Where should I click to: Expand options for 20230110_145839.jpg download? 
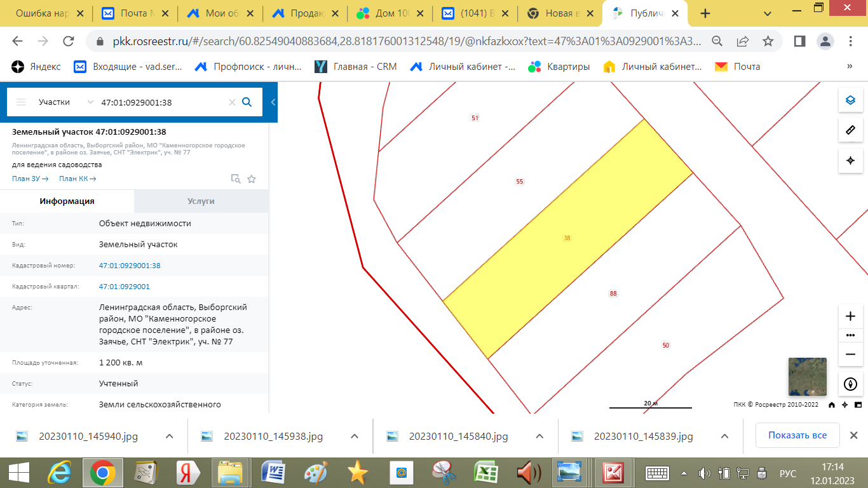coord(724,436)
